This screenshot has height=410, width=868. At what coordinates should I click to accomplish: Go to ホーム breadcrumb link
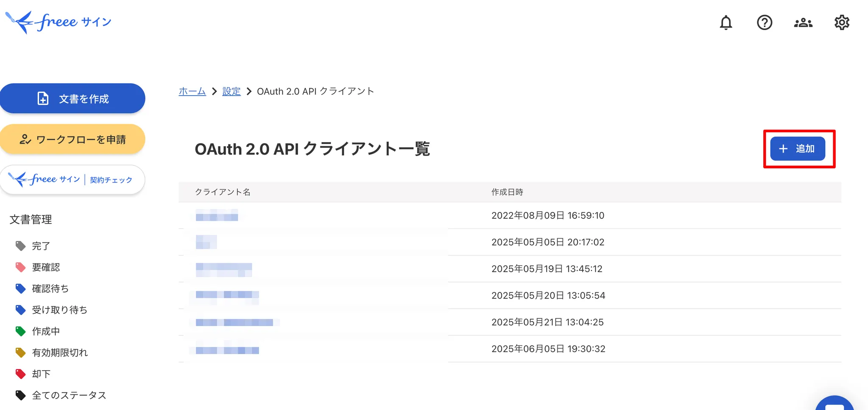192,91
